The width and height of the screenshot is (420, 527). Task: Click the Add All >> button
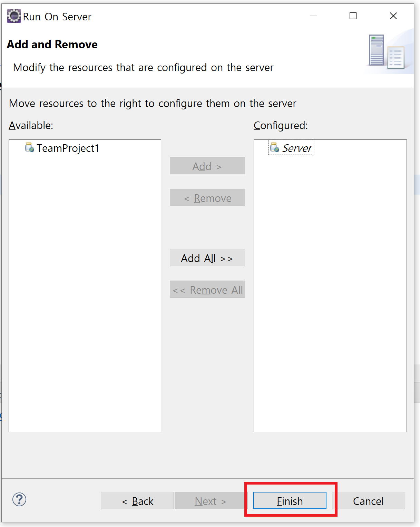pyautogui.click(x=207, y=257)
